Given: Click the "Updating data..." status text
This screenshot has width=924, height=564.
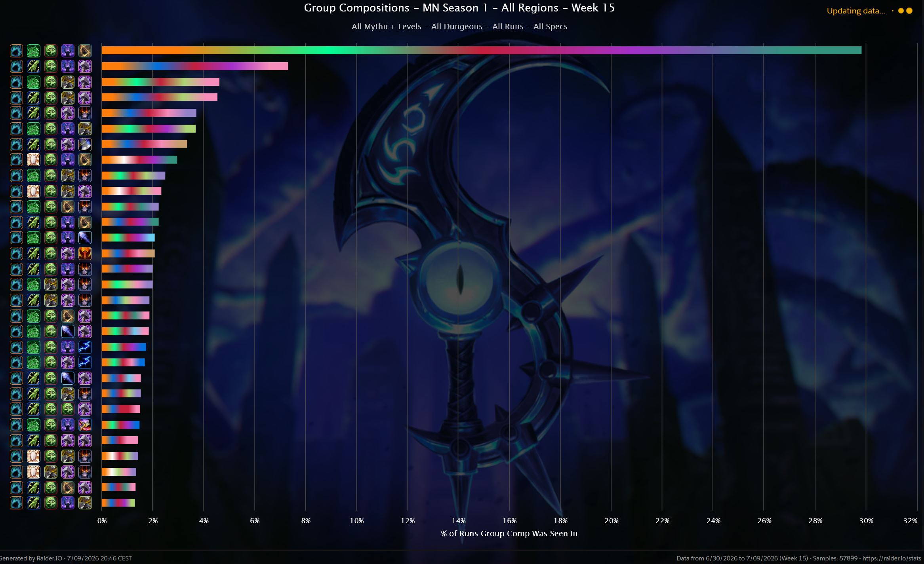Looking at the screenshot, I should 856,11.
